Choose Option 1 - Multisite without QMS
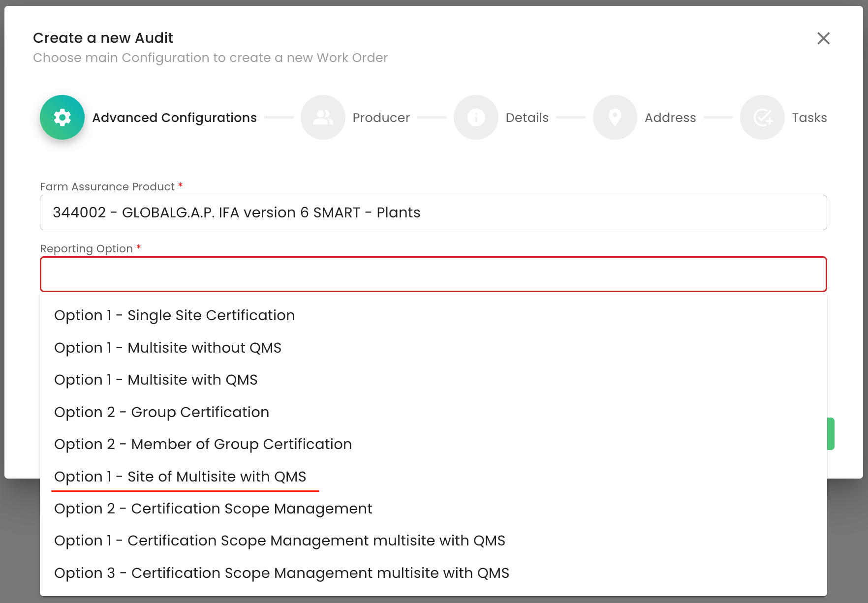868x603 pixels. tap(434, 348)
